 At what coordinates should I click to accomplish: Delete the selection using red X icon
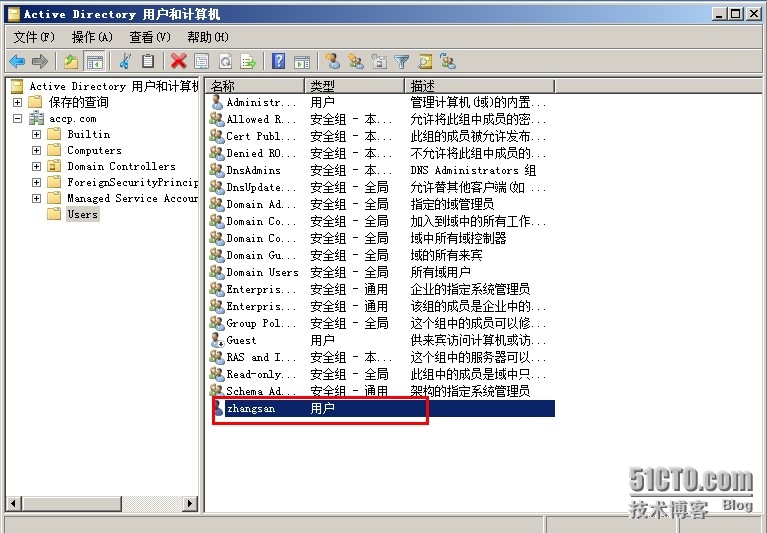click(179, 62)
